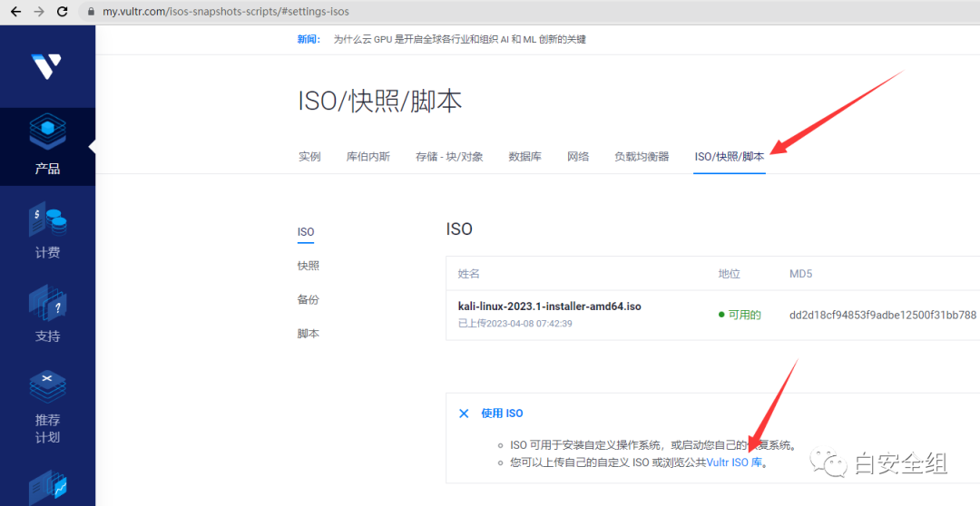The height and width of the screenshot is (506, 980).
Task: Select 脚本 in the left submenu
Action: [309, 334]
